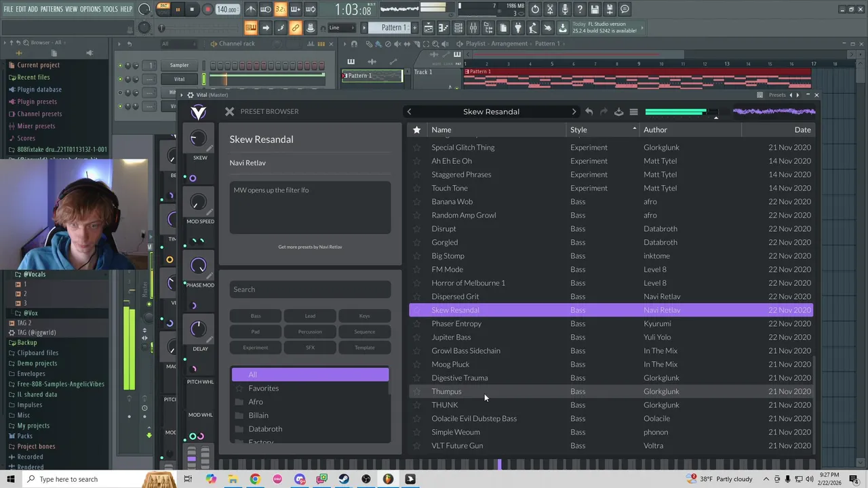Load the Banana Wob preset
Image resolution: width=868 pixels, height=488 pixels.
pos(610,201)
